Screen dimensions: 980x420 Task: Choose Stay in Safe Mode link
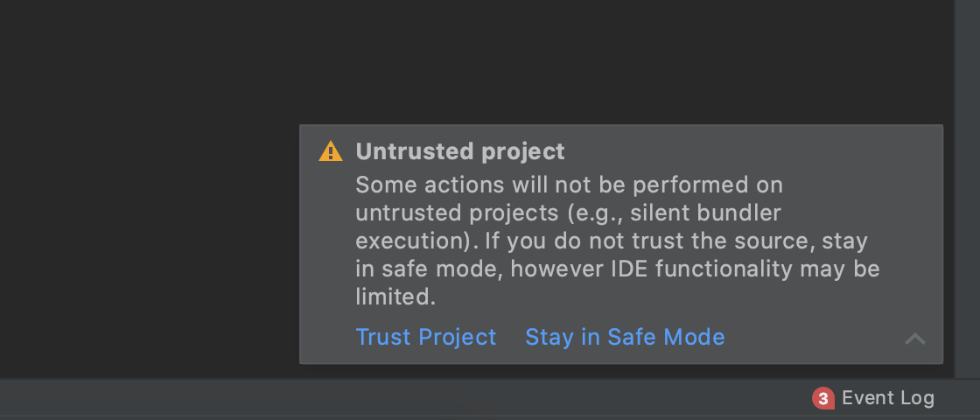pos(625,337)
